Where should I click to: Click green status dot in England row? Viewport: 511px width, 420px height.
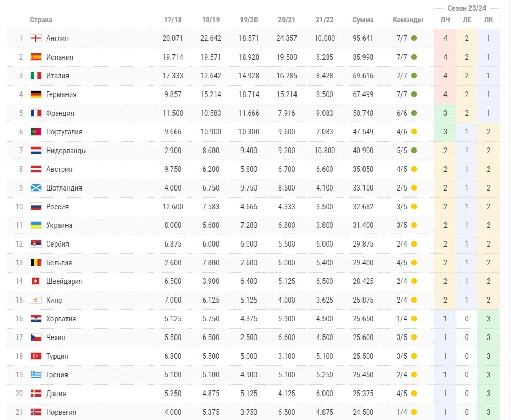[x=414, y=38]
